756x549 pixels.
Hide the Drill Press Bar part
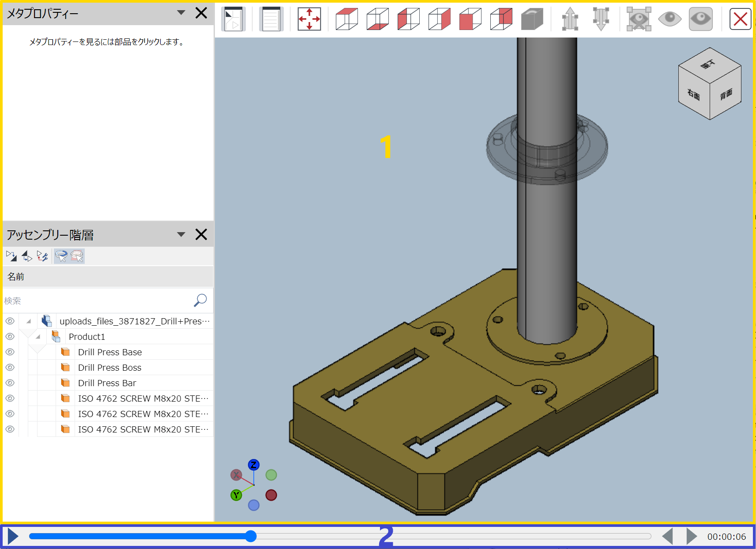[10, 383]
